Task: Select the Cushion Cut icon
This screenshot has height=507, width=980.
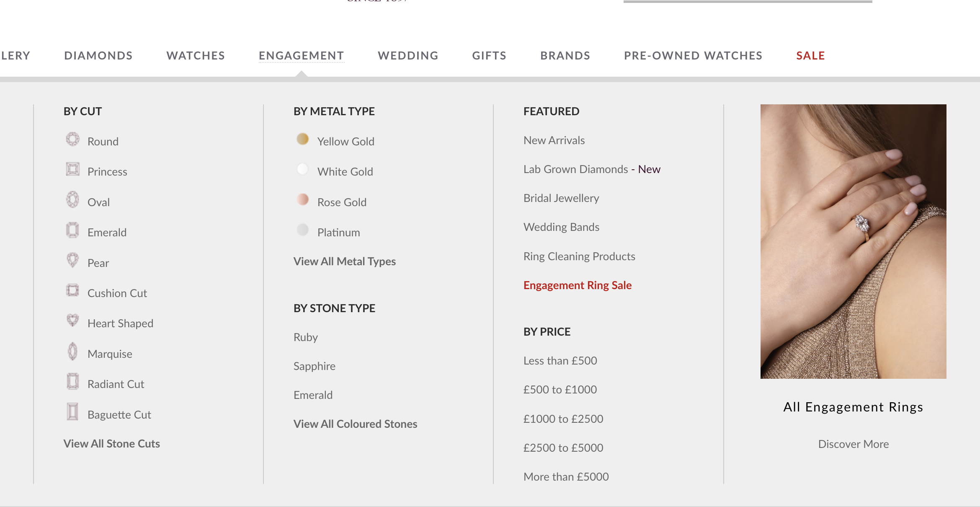Action: (72, 290)
